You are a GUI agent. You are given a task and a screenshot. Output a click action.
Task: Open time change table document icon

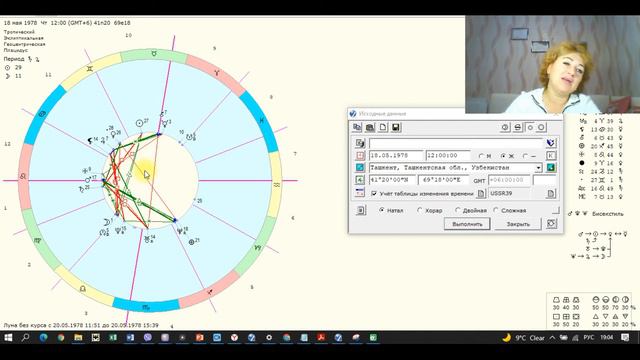[x=481, y=193]
